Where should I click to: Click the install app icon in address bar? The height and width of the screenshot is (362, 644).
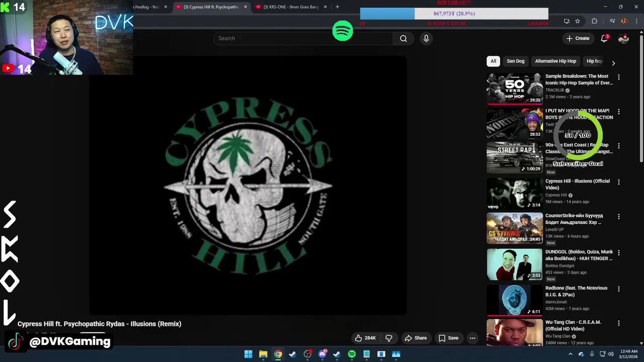567,21
